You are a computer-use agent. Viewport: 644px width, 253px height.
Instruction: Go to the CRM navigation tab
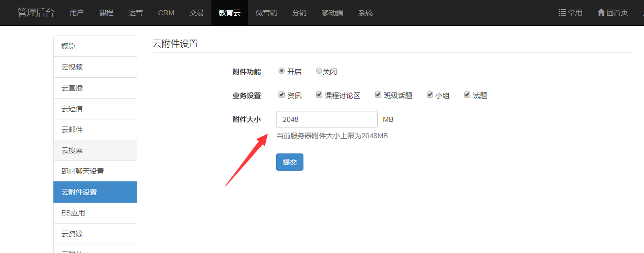tap(166, 13)
